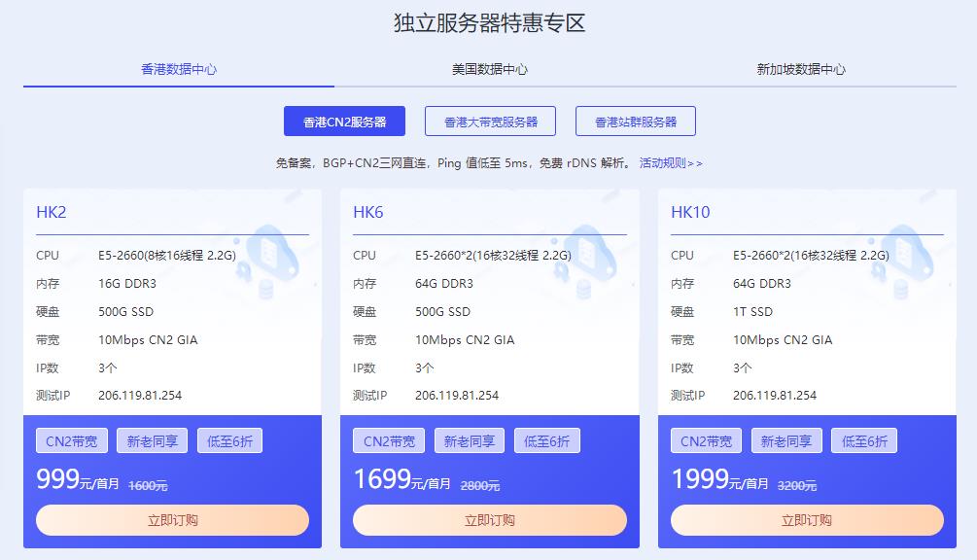Click CN2带宽 tag on HK2 card
The width and height of the screenshot is (977, 560).
point(72,441)
